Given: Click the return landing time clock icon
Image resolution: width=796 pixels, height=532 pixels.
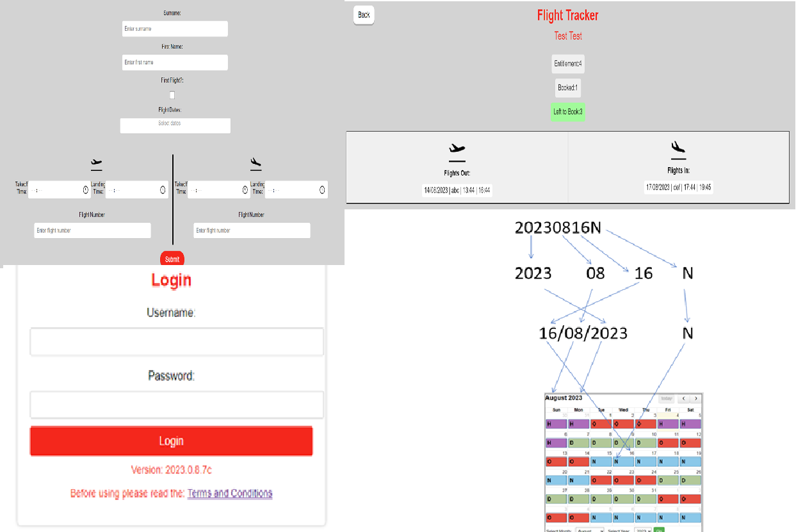Looking at the screenshot, I should 322,189.
